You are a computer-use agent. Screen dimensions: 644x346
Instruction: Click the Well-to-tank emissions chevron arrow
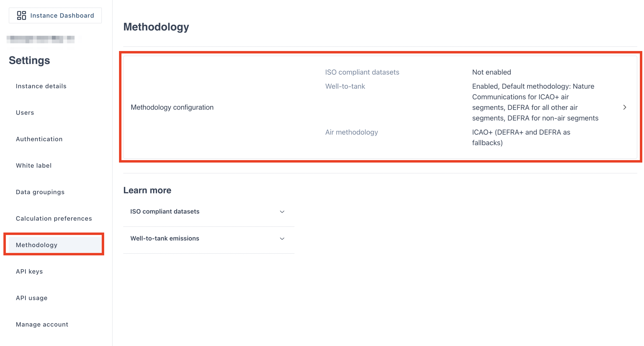282,239
